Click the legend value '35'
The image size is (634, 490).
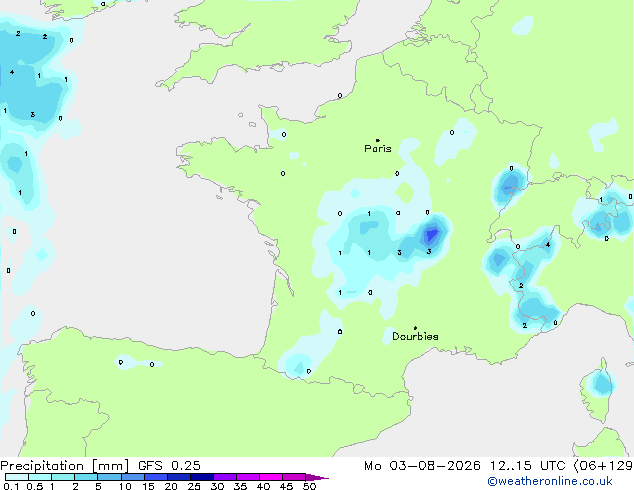click(x=240, y=486)
